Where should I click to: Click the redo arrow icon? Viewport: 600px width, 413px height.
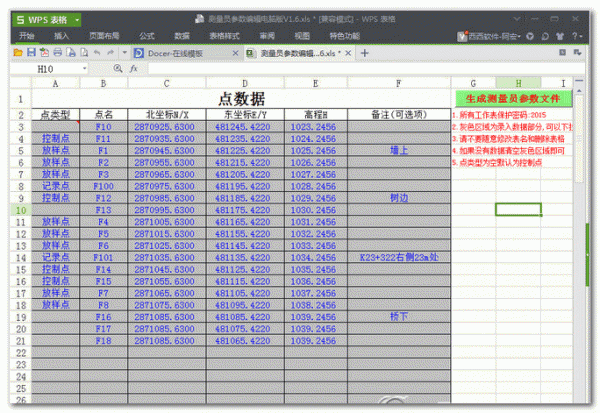coord(110,53)
